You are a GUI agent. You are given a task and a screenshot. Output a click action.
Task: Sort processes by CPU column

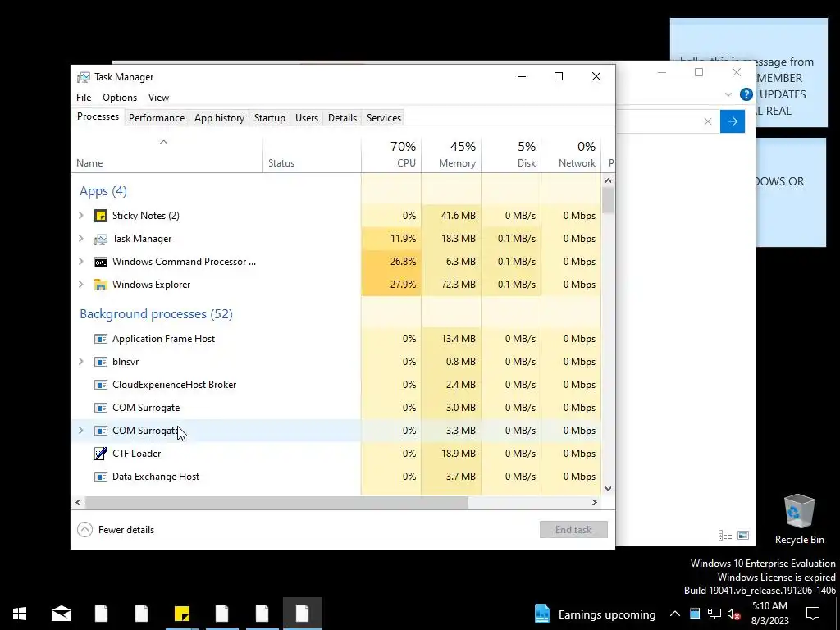tap(391, 154)
